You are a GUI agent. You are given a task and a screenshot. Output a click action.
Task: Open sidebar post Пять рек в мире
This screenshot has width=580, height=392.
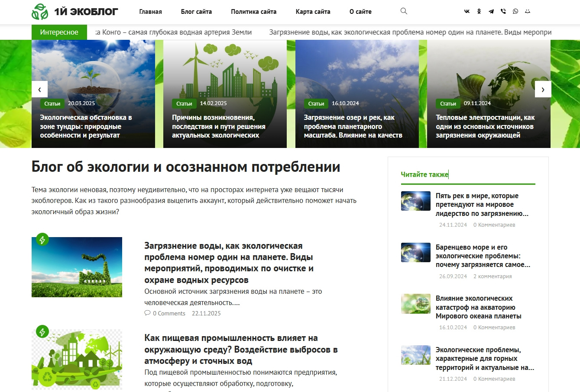[482, 205]
